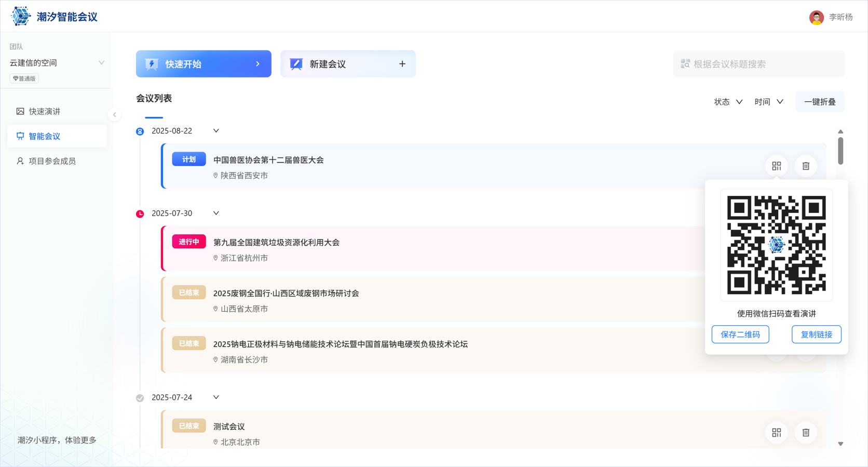Open the 2025钠电正极材料与钠电储能技术论坛 meeting
Image resolution: width=868 pixels, height=467 pixels.
pyautogui.click(x=341, y=344)
